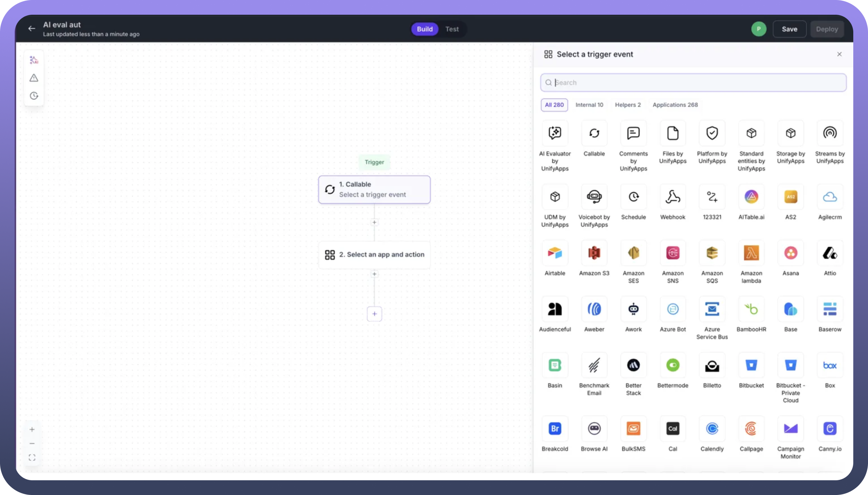Select the Airtable app icon
The width and height of the screenshot is (868, 495).
(555, 253)
